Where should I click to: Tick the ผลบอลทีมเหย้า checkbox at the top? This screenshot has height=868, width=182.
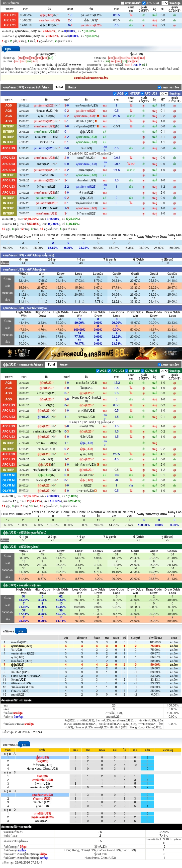(123, 3)
